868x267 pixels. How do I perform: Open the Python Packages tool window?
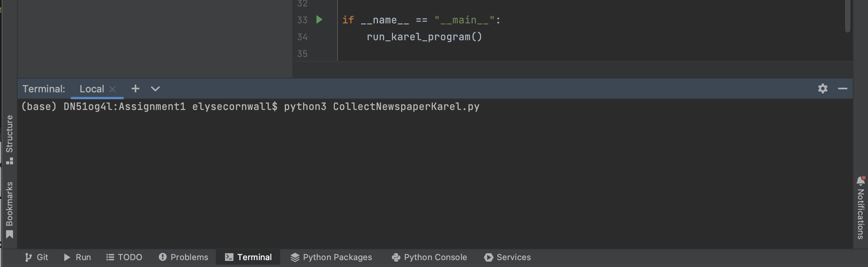click(331, 257)
